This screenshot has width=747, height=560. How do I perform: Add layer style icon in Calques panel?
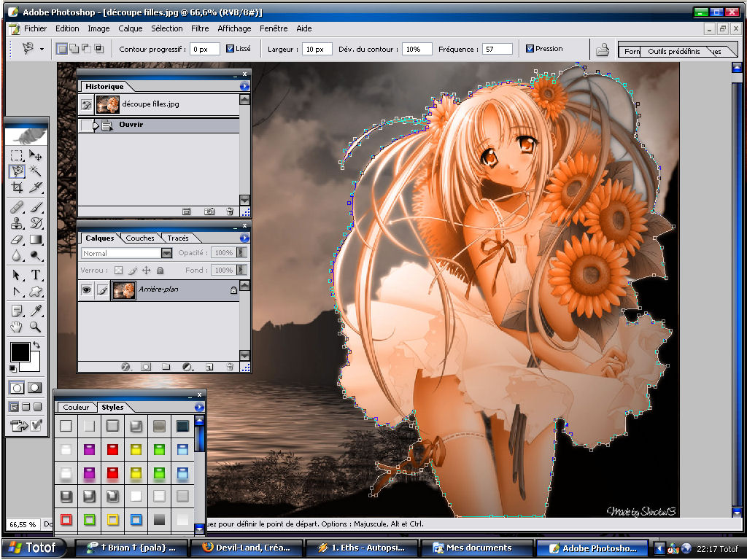[125, 367]
